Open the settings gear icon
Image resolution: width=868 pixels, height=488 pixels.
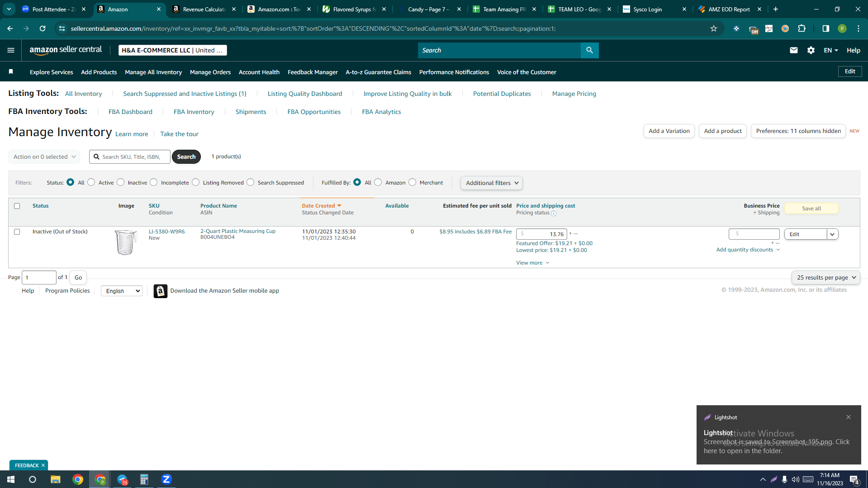(811, 50)
